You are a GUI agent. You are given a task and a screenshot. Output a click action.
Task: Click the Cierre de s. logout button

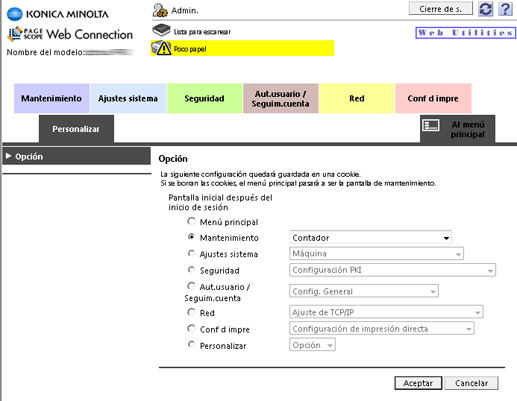[440, 9]
